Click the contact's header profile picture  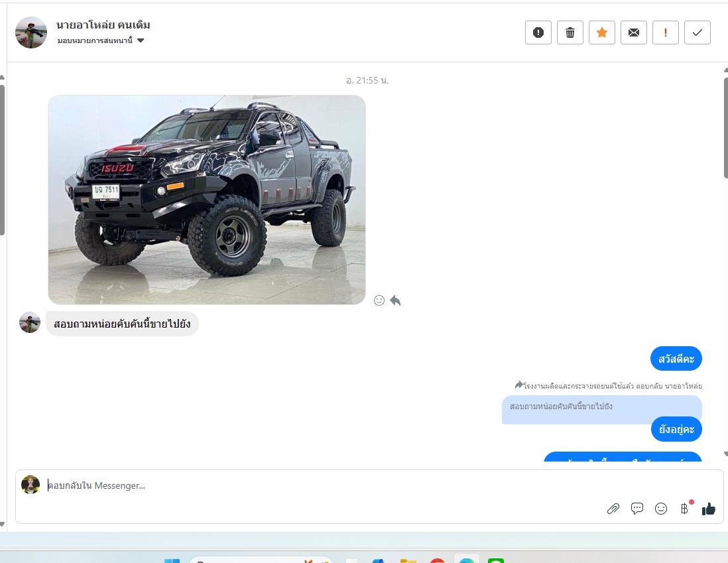pos(31,32)
